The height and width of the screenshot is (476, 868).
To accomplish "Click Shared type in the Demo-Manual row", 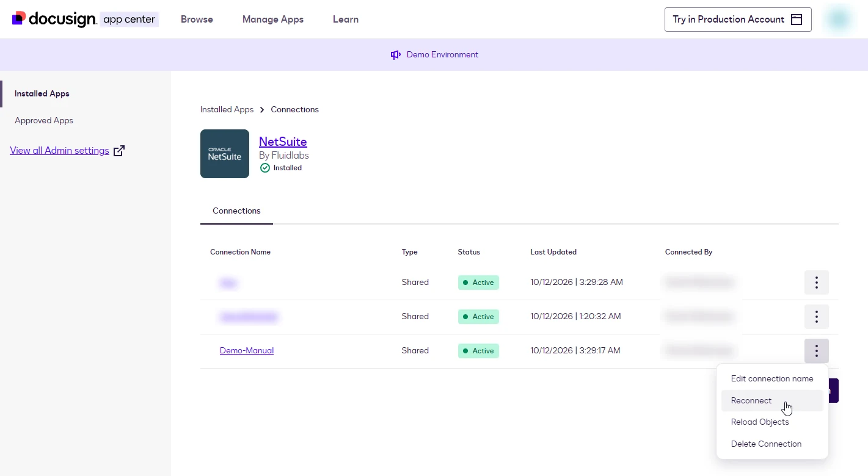I will coord(415,351).
